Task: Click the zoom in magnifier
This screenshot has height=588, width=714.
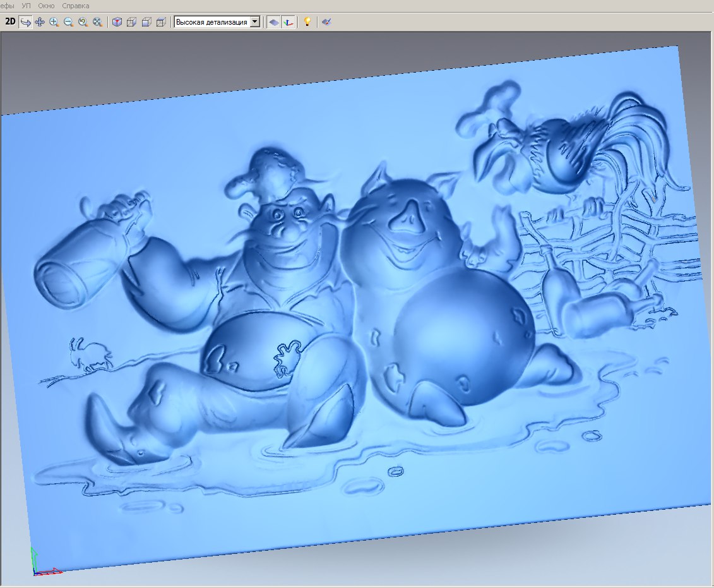Action: (x=54, y=21)
